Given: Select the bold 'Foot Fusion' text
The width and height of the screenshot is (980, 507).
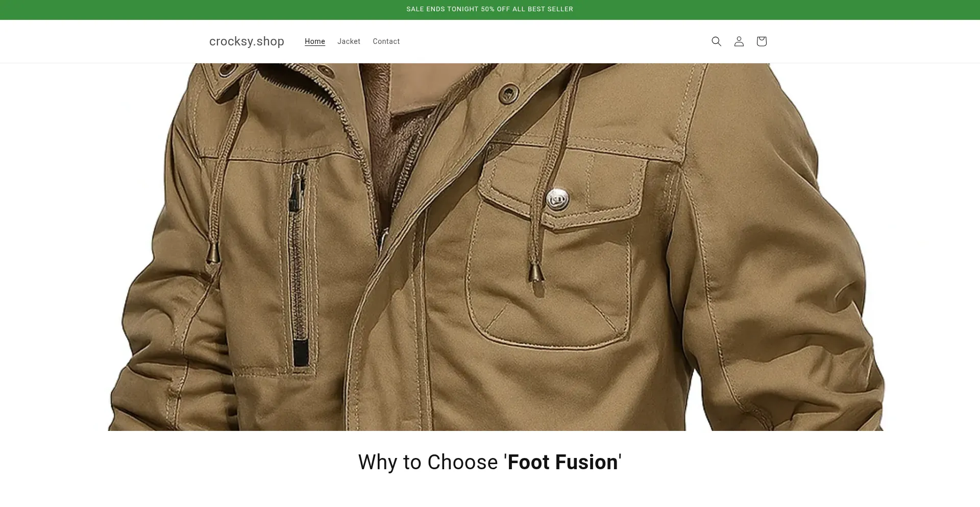Looking at the screenshot, I should [562, 462].
